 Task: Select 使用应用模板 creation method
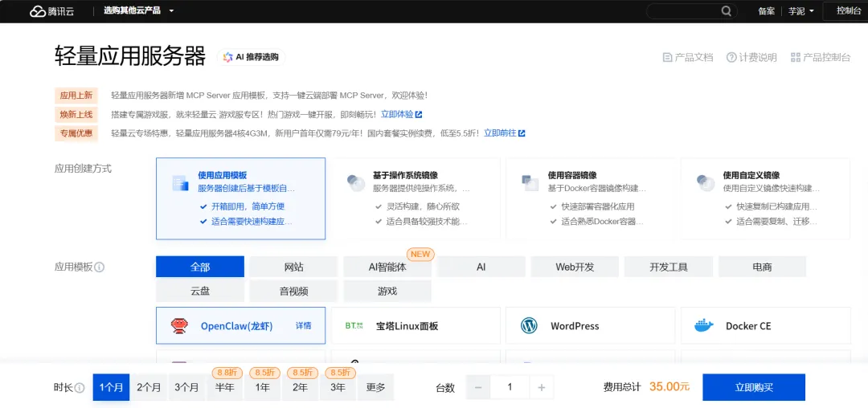(x=241, y=198)
